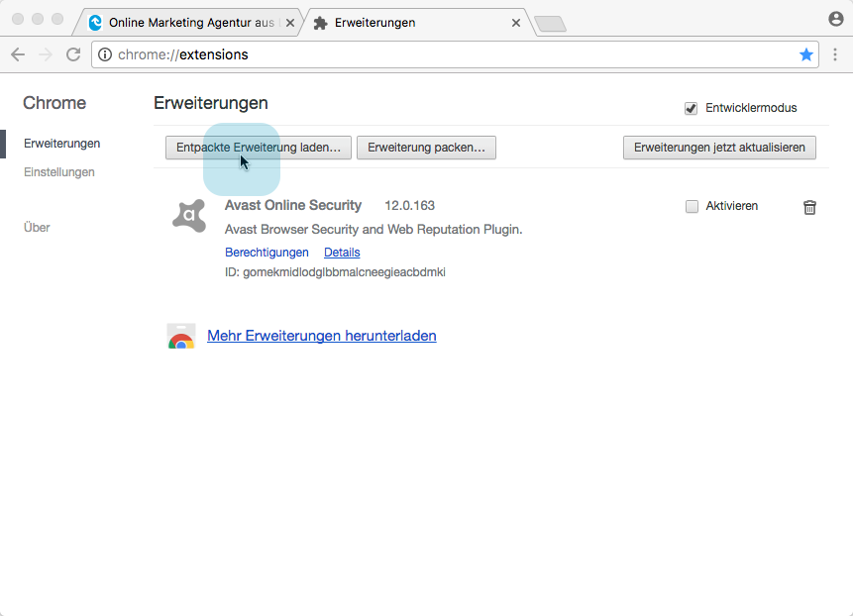
Task: Open the Chrome profile avatar icon
Action: coord(835,19)
